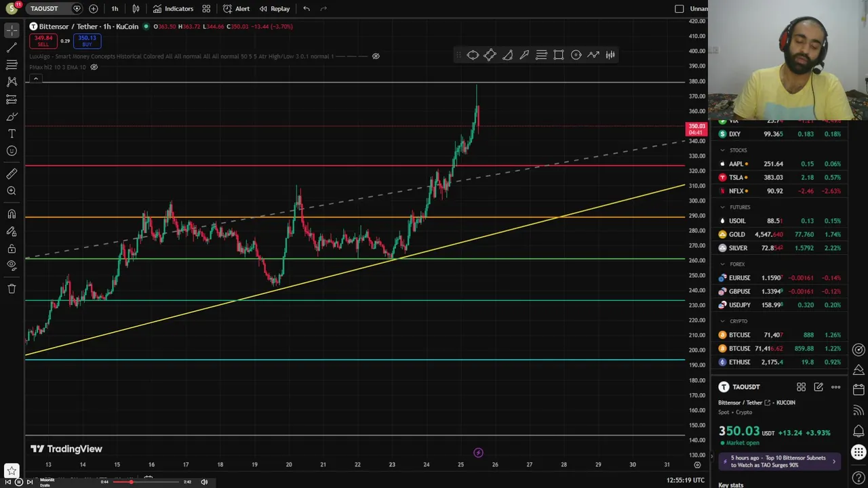Select TSLA in the watchlist
This screenshot has width=868, height=488.
778,178
